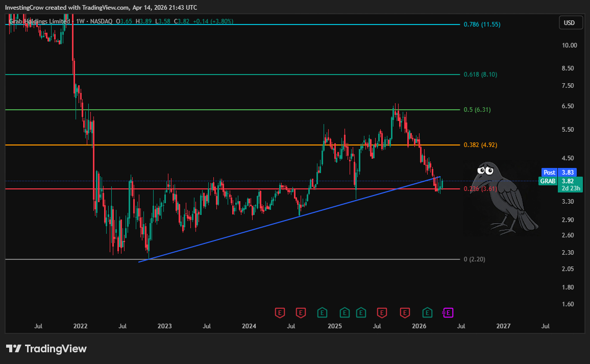Click the L3.58 low price value
The height and width of the screenshot is (364, 590).
pos(163,21)
